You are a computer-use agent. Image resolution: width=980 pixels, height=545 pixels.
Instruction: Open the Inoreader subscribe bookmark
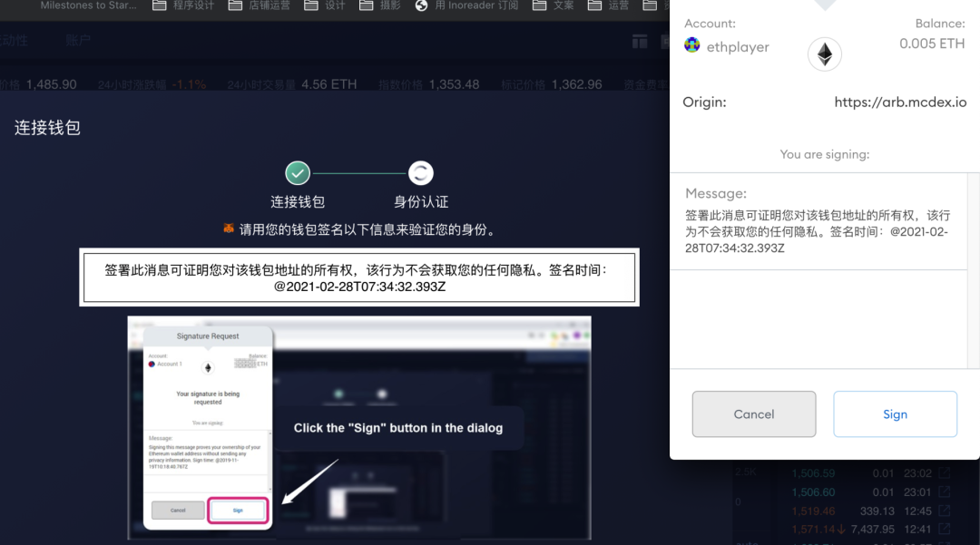click(466, 5)
